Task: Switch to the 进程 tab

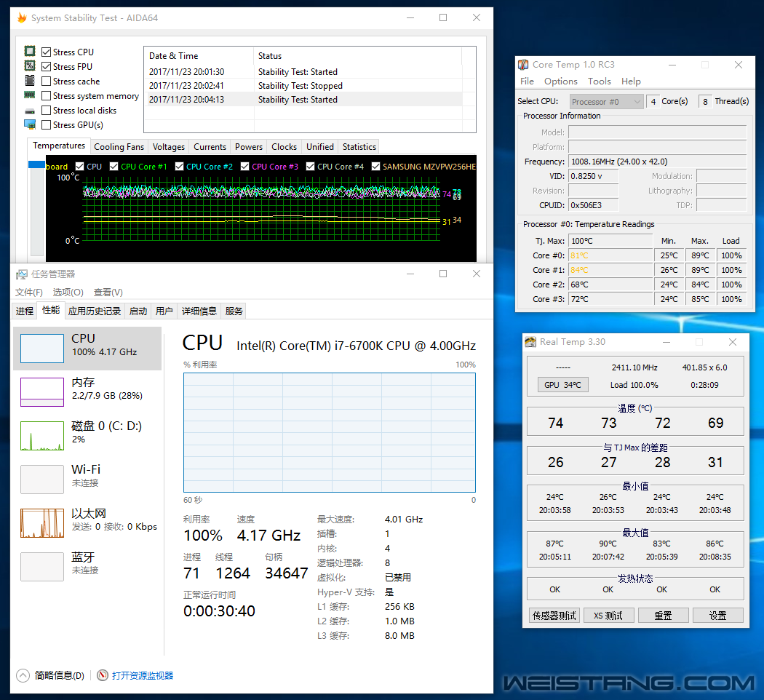Action: [x=24, y=311]
